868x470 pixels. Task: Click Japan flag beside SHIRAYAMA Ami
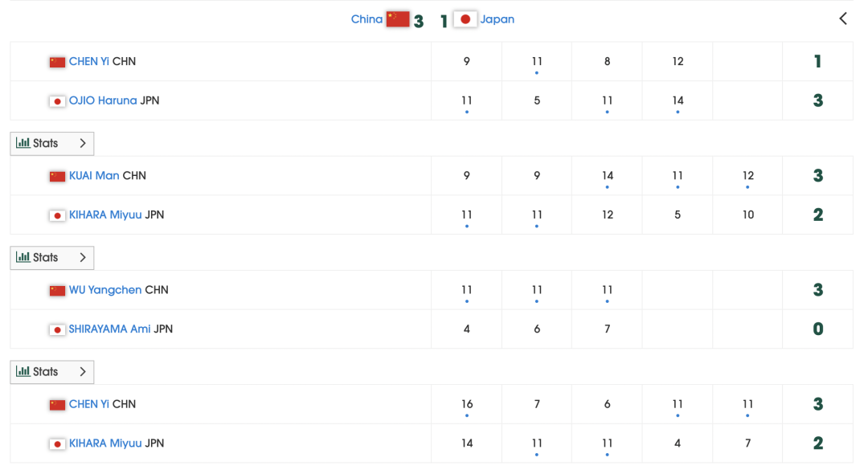coord(57,330)
